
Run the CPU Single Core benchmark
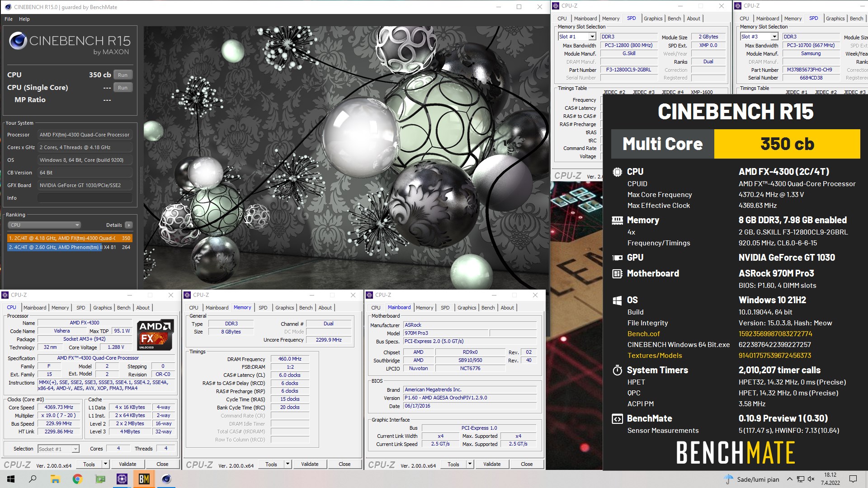(x=123, y=88)
